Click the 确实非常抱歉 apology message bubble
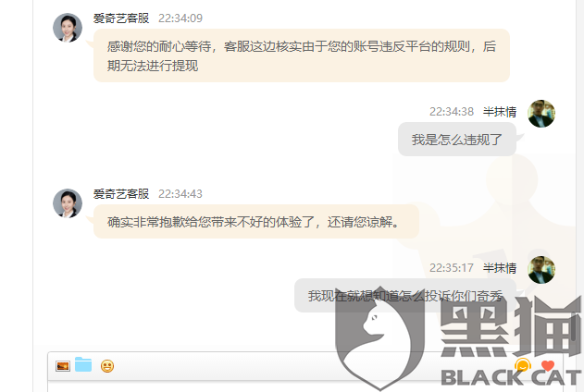Image resolution: width=584 pixels, height=392 pixels. coord(256,221)
